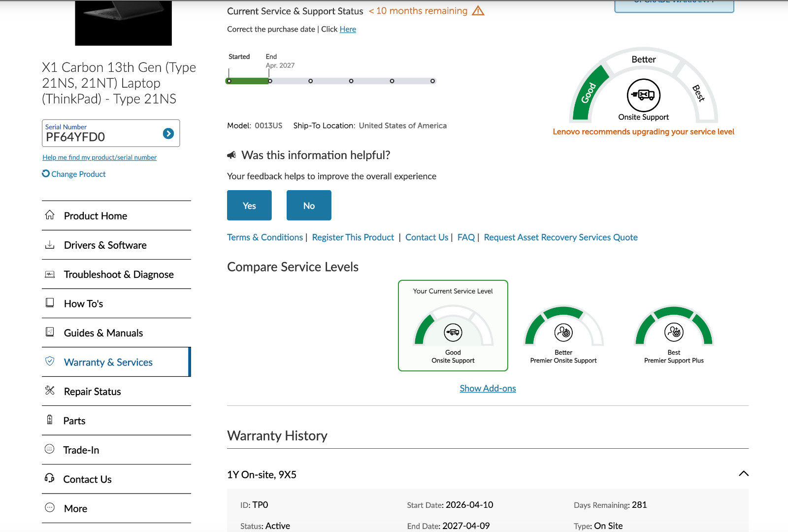
Task: Click Show Add-ons link
Action: point(488,388)
